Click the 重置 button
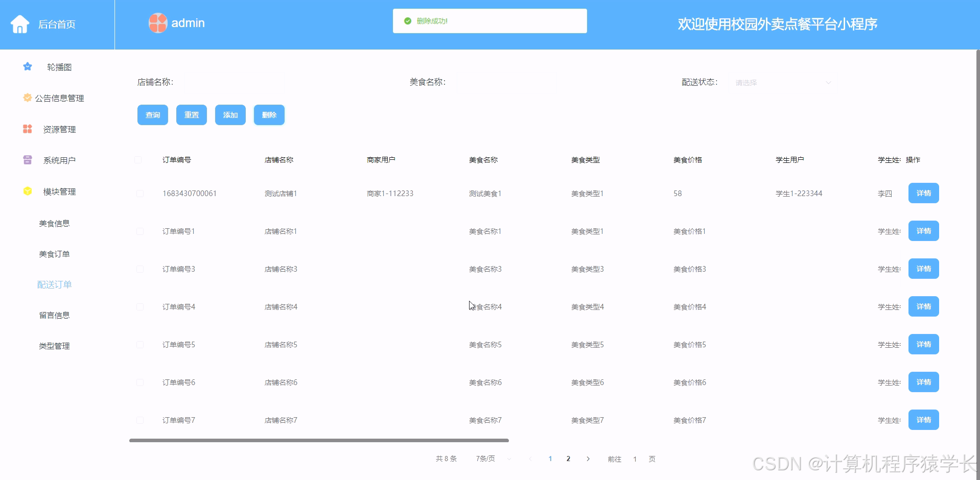The image size is (980, 480). tap(192, 115)
